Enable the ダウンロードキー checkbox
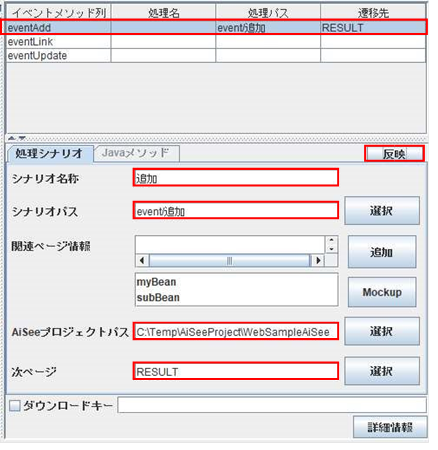This screenshot has height=450, width=438. point(15,405)
